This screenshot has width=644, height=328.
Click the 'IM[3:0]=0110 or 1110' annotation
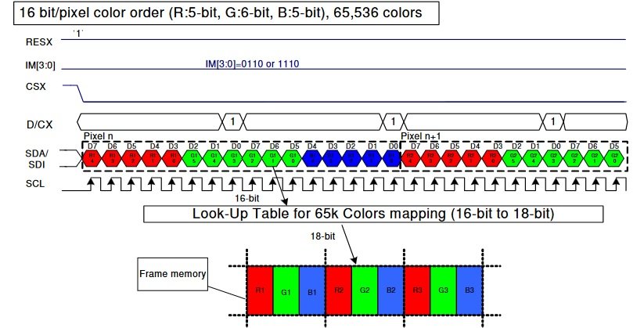point(252,64)
